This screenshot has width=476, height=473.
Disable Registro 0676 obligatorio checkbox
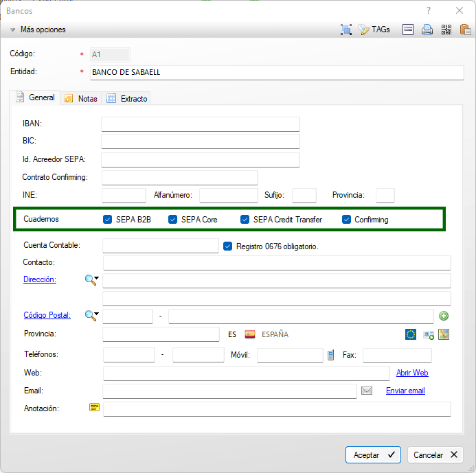coord(228,246)
